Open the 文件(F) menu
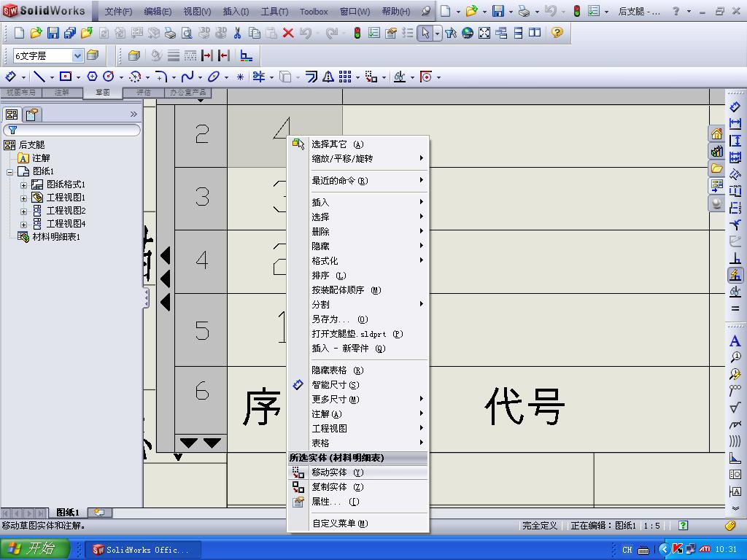Screen dimensions: 747x560 118,12
